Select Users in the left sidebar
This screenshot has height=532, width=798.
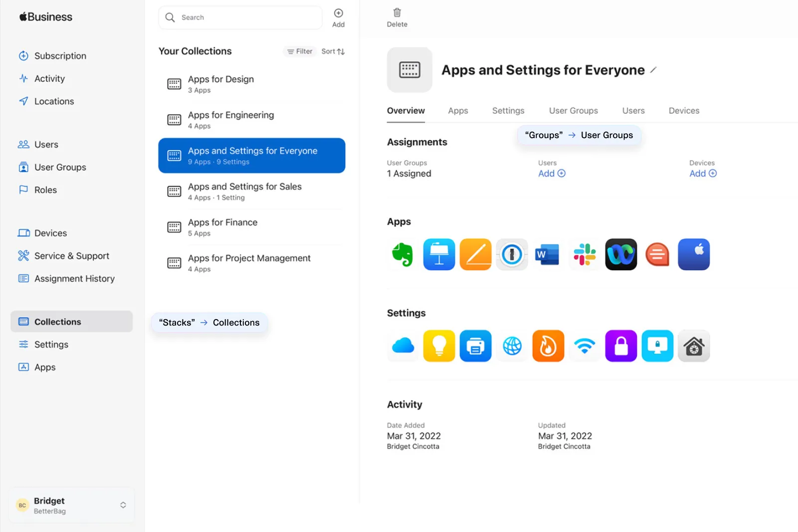tap(38, 145)
